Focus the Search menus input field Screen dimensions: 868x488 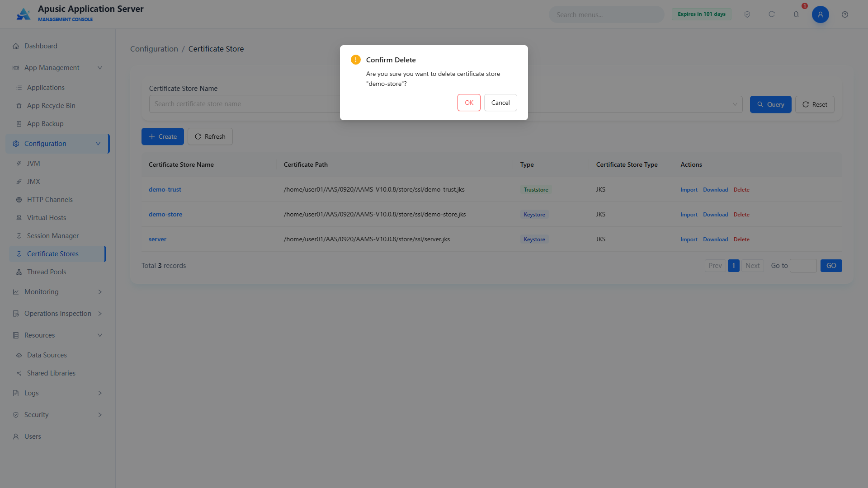pos(607,14)
